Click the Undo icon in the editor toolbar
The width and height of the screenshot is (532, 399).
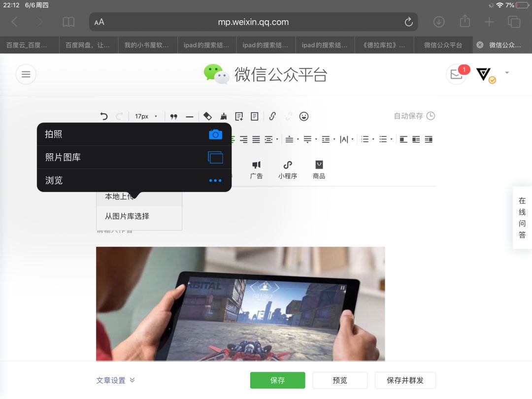tap(103, 116)
